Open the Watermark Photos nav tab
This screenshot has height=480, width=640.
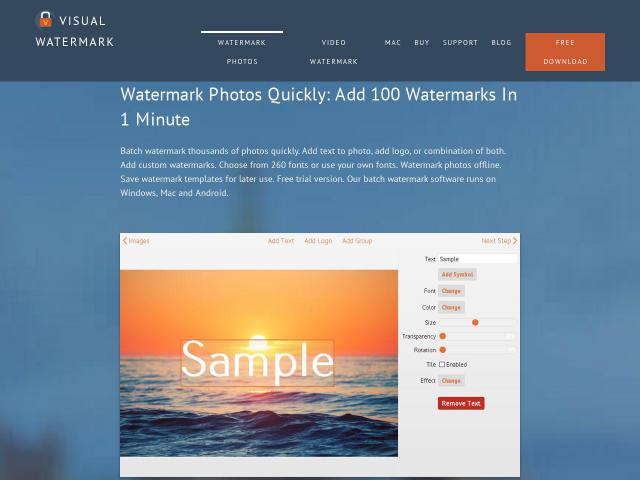(x=242, y=52)
